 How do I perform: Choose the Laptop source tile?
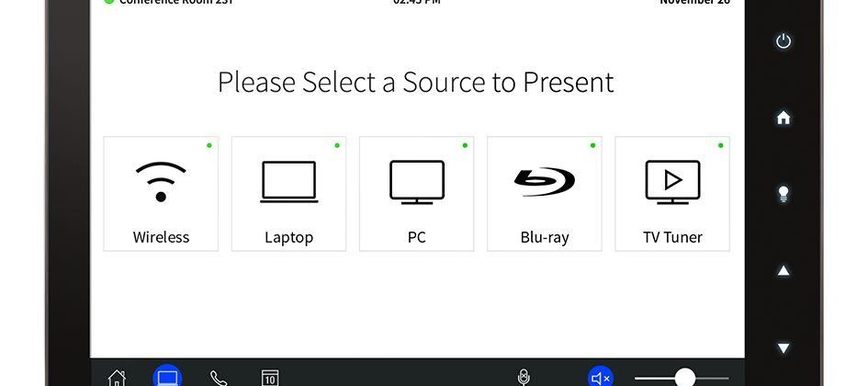[289, 194]
